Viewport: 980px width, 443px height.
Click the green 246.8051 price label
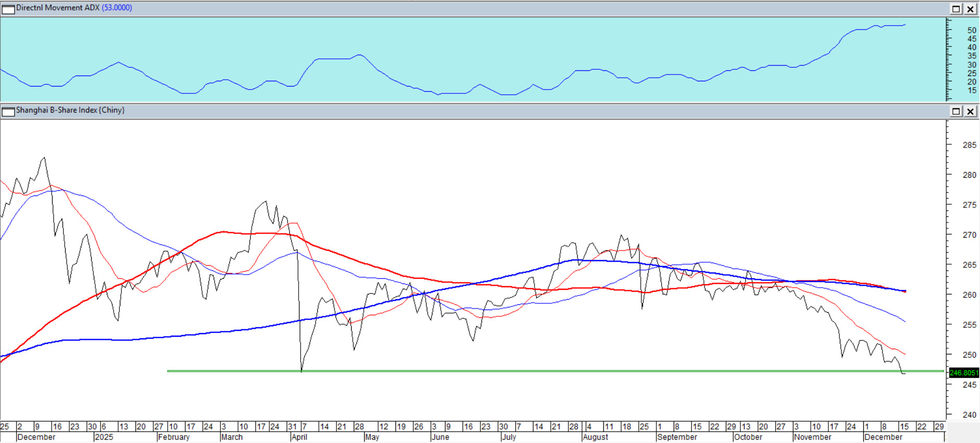coord(964,373)
